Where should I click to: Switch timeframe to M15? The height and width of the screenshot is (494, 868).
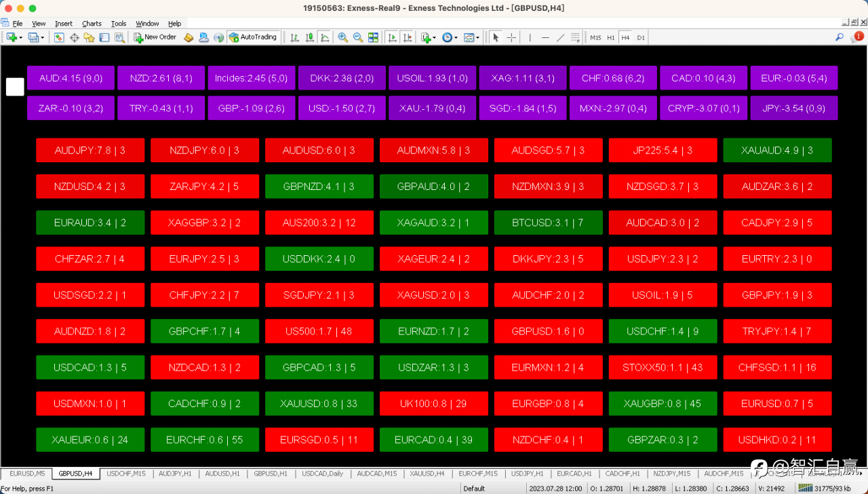coord(595,37)
